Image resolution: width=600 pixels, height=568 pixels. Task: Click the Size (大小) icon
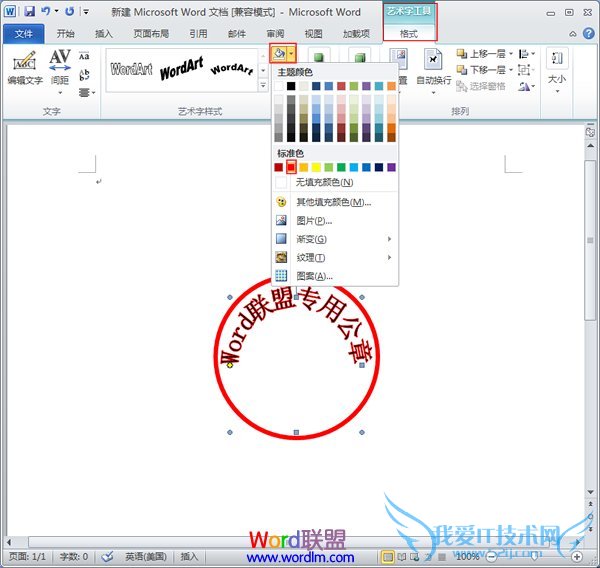[x=557, y=59]
